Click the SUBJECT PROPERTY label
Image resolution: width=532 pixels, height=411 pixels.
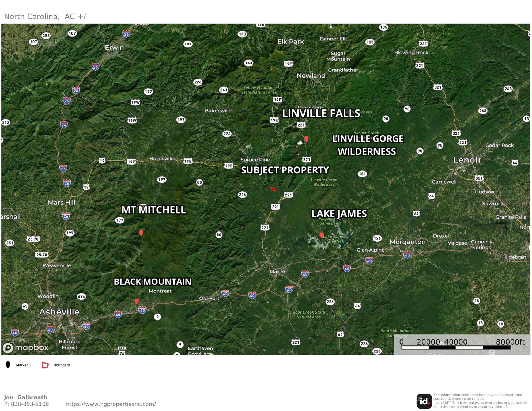(285, 170)
